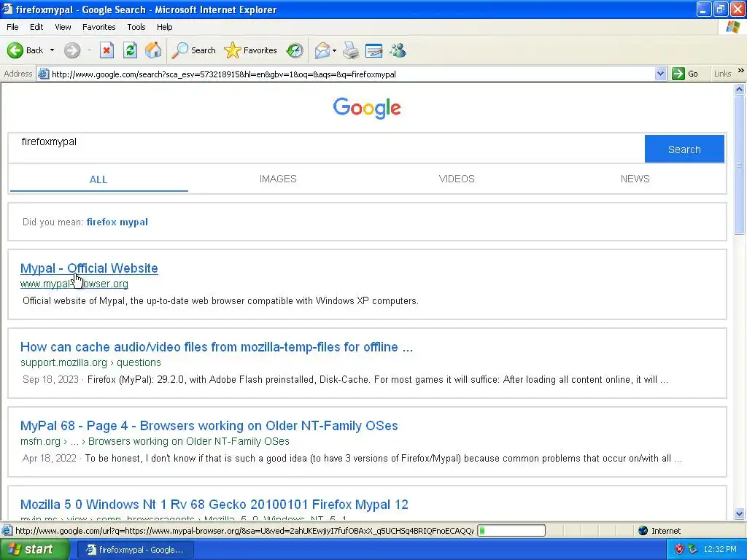Open 'Mozilla 5 0 Windows Nt' result

[214, 505]
